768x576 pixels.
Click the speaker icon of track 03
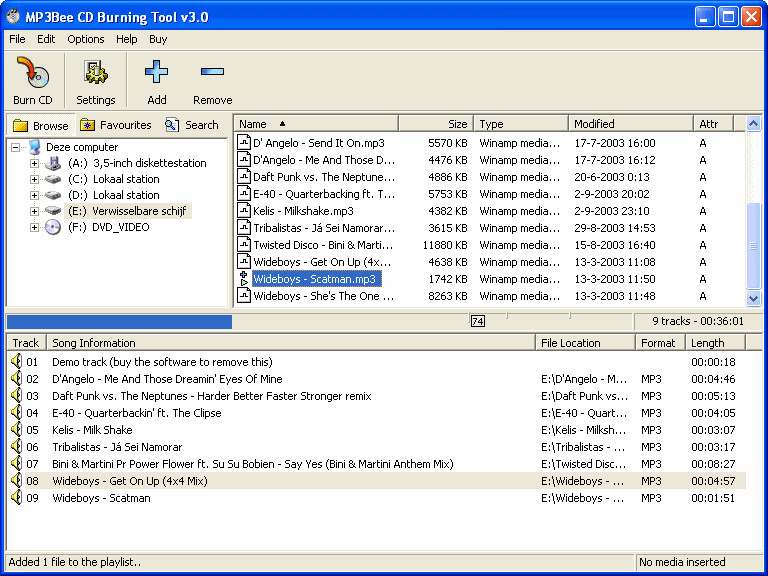point(17,395)
